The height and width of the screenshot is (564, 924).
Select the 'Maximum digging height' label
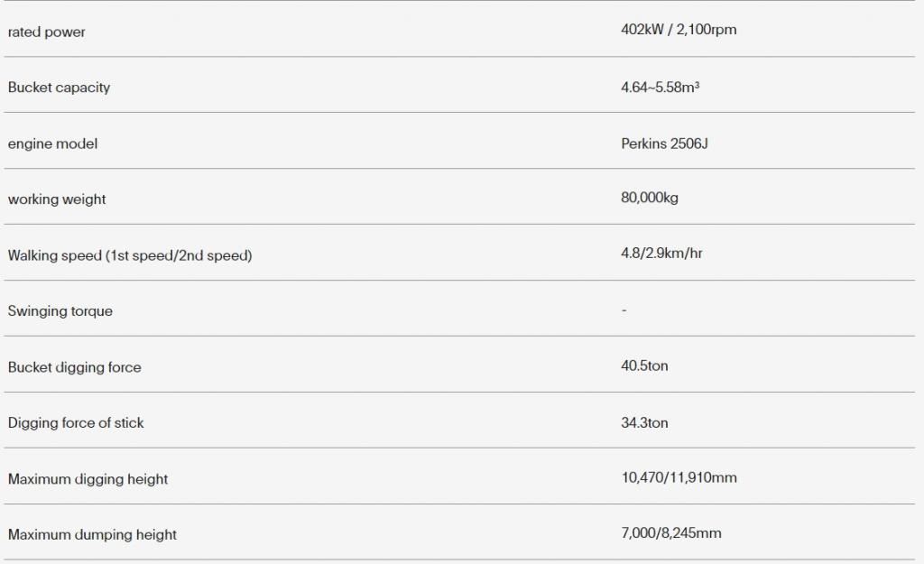pyautogui.click(x=88, y=478)
